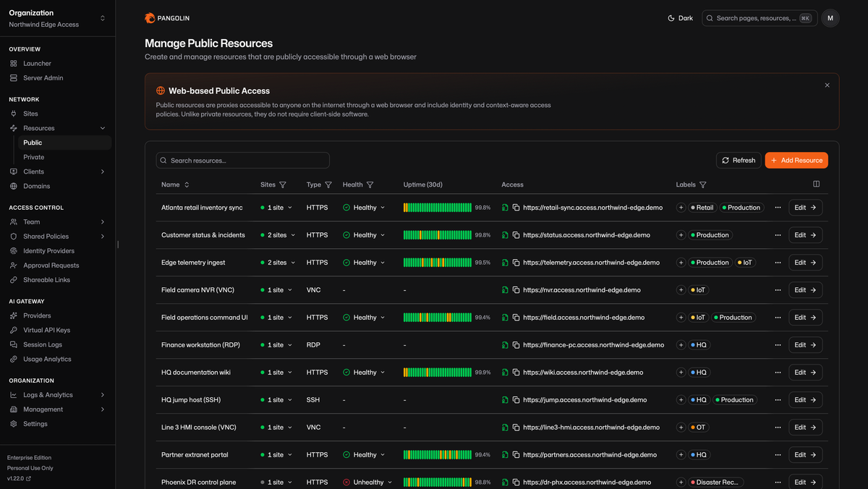Copy the status.access URL with the copy icon
Image resolution: width=868 pixels, height=489 pixels.
516,235
